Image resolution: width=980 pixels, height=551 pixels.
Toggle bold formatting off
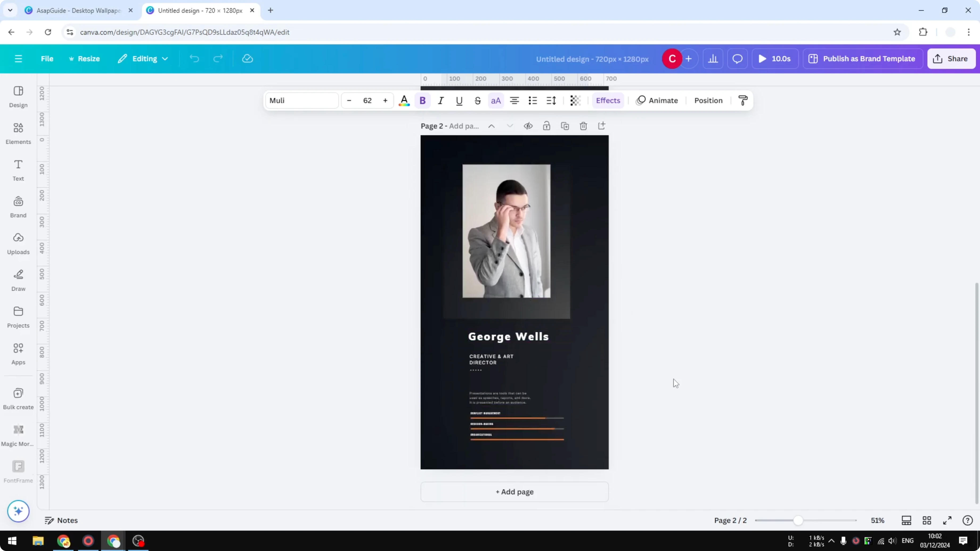pyautogui.click(x=423, y=100)
